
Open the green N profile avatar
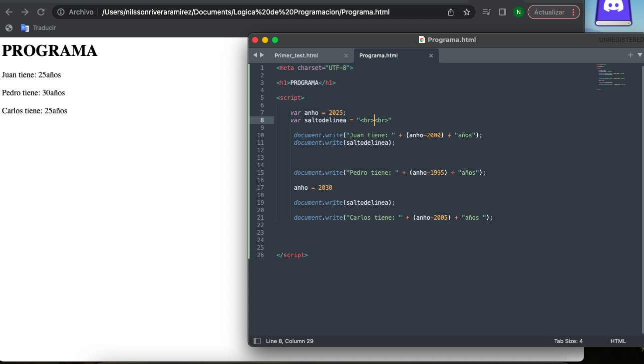[x=519, y=12]
